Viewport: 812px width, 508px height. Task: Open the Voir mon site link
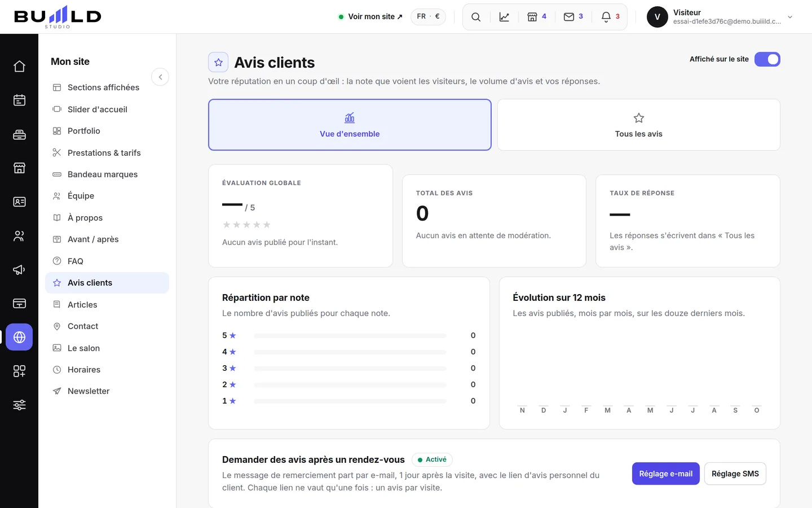coord(370,16)
